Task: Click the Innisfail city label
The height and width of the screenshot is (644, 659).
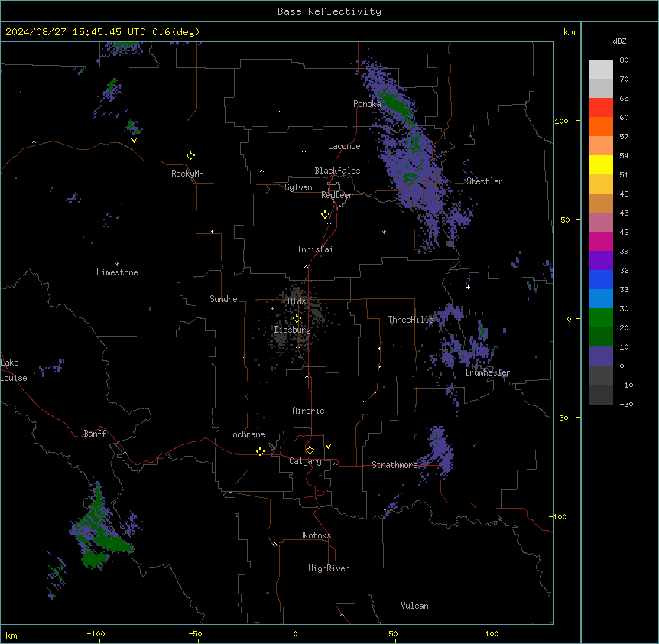Action: pos(317,249)
